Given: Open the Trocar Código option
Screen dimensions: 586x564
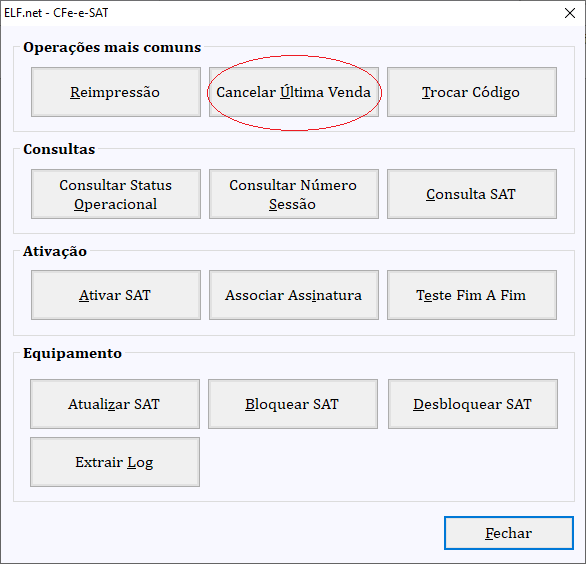Looking at the screenshot, I should [472, 92].
